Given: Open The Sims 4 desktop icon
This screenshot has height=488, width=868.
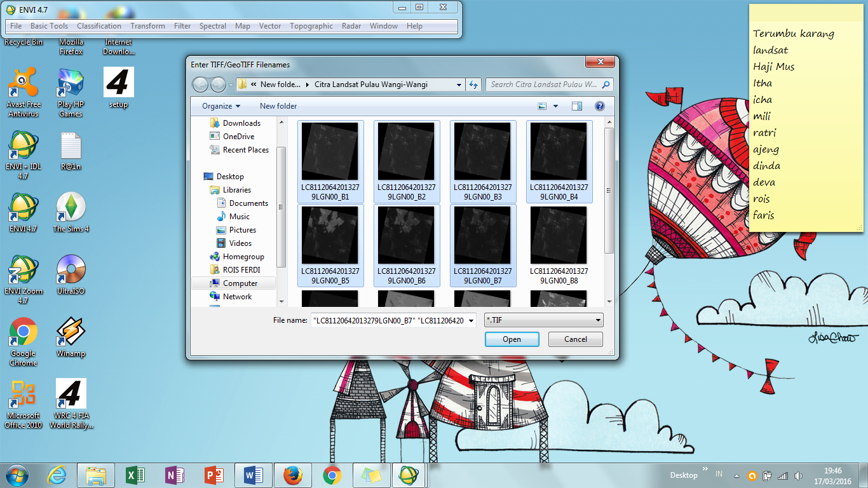Looking at the screenshot, I should point(71,212).
